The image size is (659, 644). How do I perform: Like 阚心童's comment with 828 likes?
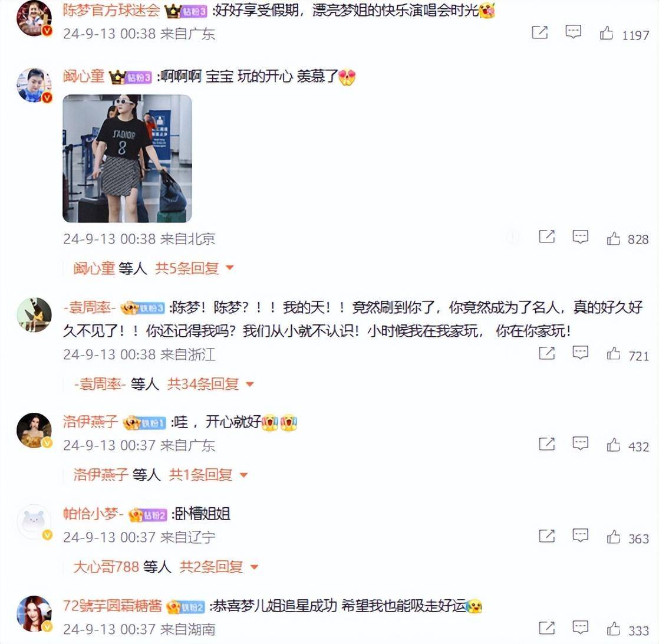(x=613, y=238)
